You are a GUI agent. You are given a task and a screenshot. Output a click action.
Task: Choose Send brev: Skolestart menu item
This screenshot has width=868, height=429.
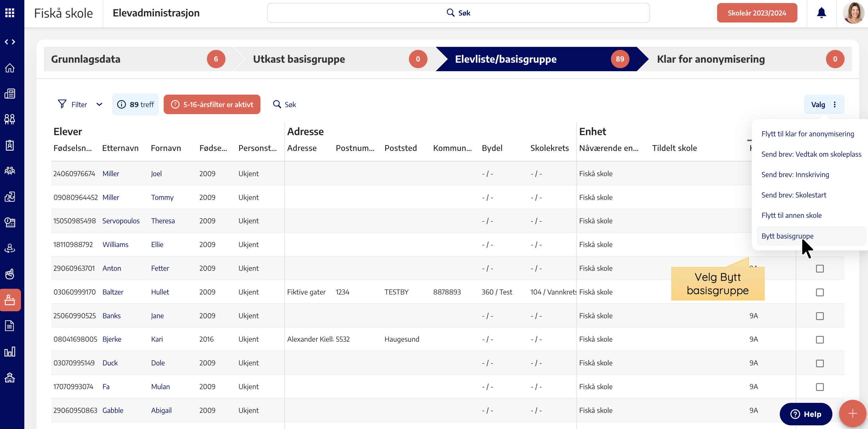[x=793, y=195]
